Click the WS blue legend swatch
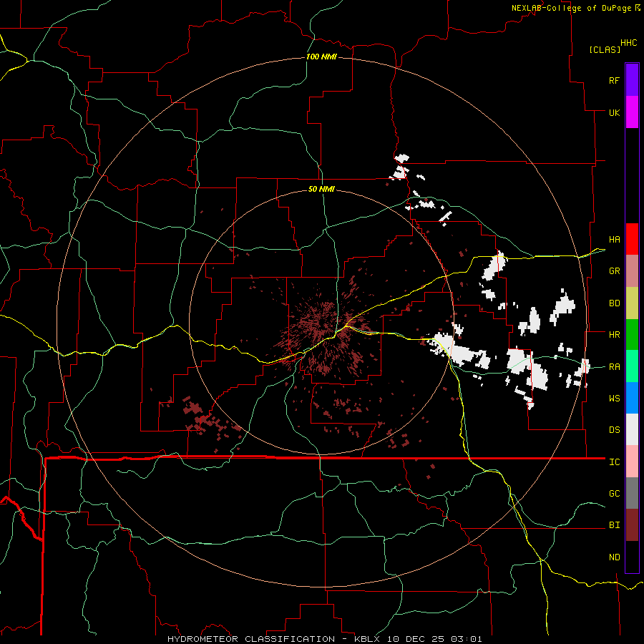This screenshot has width=644, height=644. pyautogui.click(x=632, y=398)
